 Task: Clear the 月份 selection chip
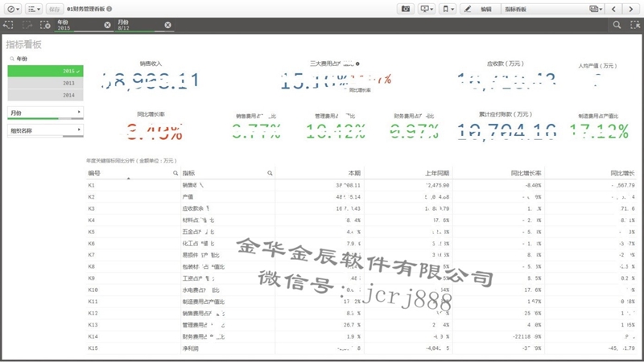coord(167,25)
